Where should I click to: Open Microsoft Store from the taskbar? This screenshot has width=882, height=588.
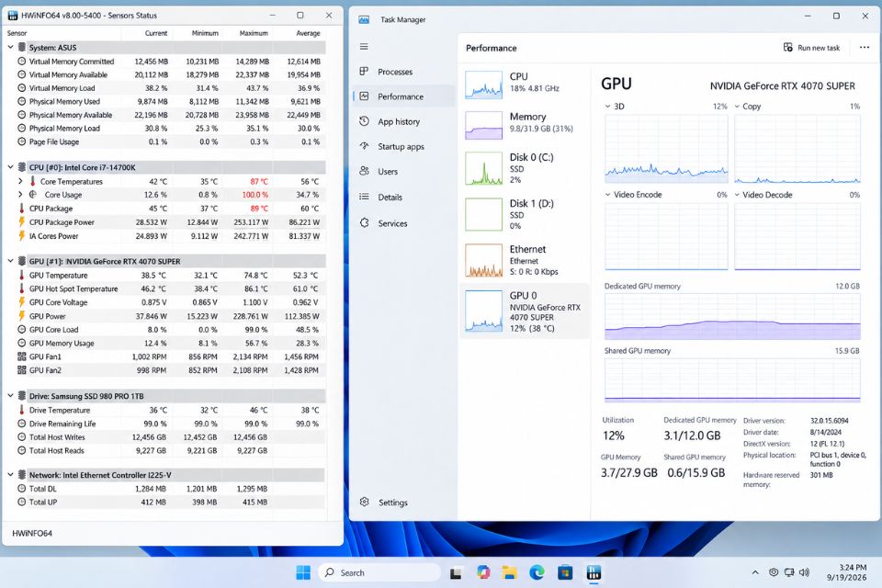(565, 572)
